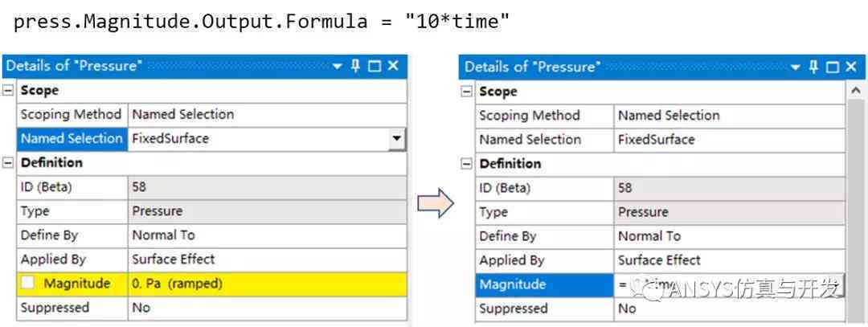
Task: Collapse the Scope section in the left panel
Action: (8, 90)
